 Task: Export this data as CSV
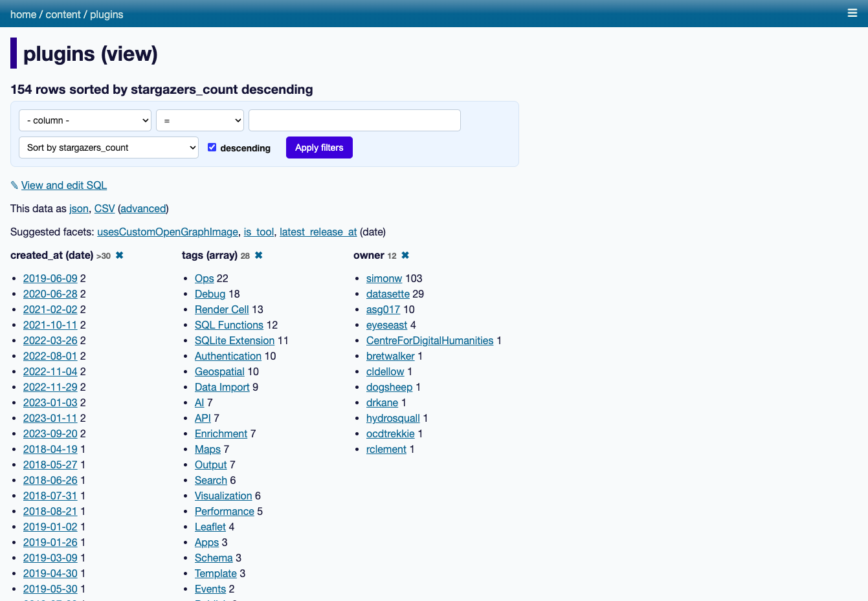click(104, 208)
